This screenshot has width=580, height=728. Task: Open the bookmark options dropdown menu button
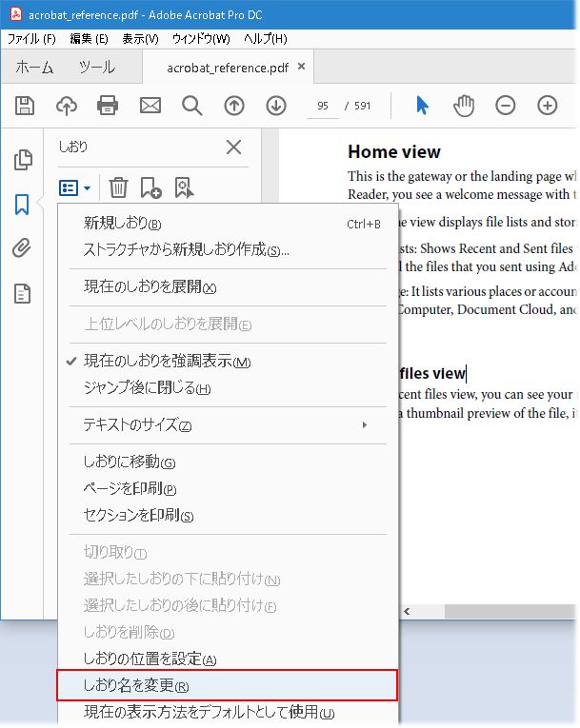(x=74, y=187)
